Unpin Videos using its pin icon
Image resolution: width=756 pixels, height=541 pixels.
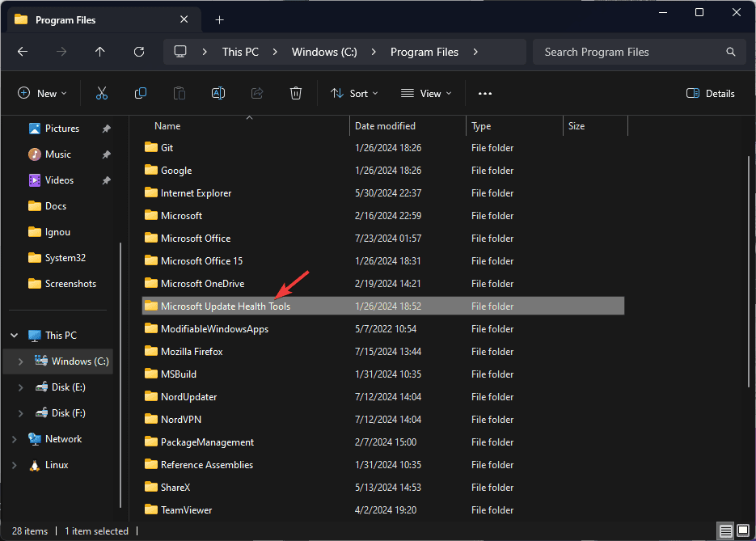pos(106,180)
